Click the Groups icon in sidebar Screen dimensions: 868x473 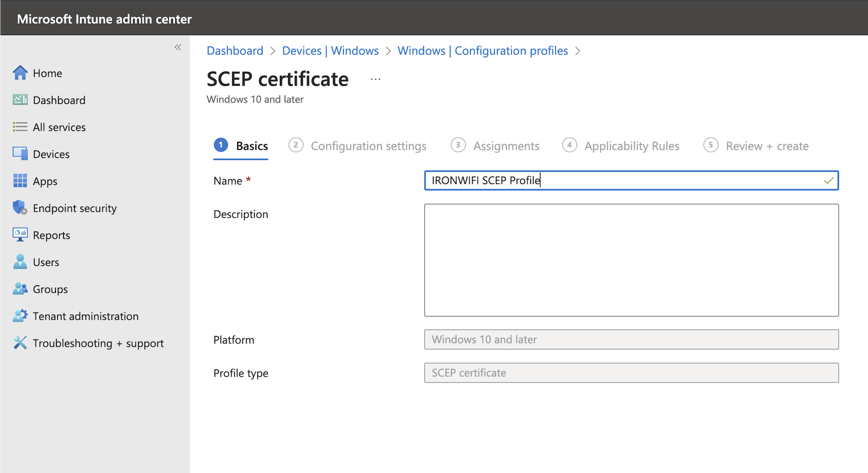point(20,289)
